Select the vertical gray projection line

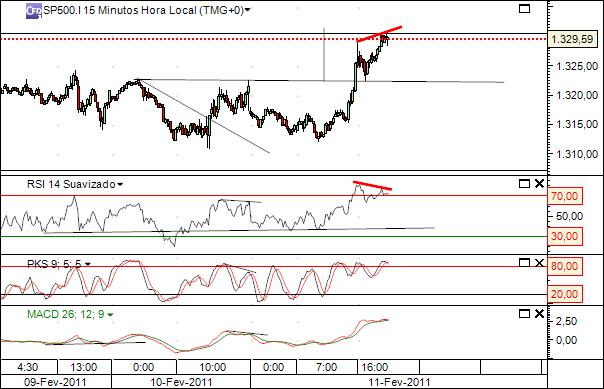click(324, 54)
